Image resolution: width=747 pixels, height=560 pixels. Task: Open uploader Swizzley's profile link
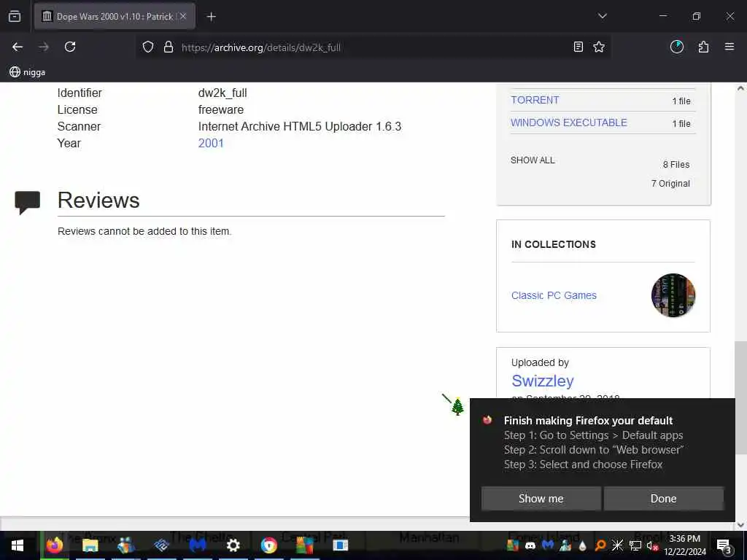tap(542, 381)
